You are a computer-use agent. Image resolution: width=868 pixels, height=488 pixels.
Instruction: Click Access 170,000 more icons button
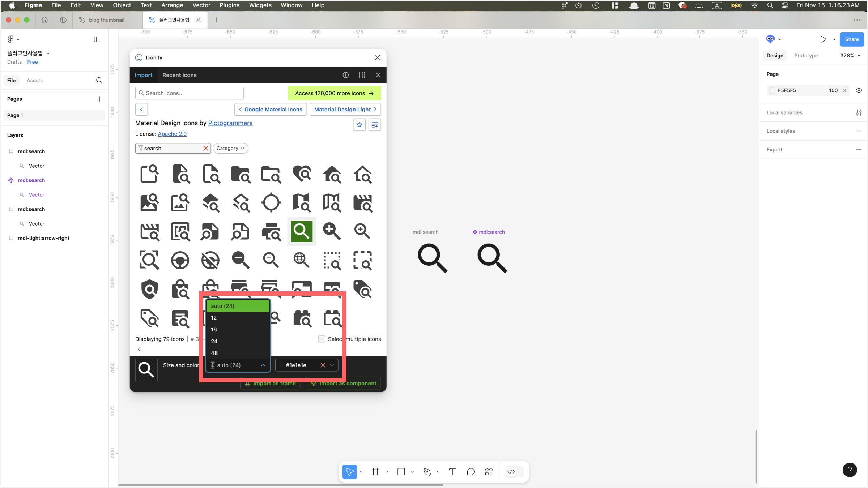(334, 93)
